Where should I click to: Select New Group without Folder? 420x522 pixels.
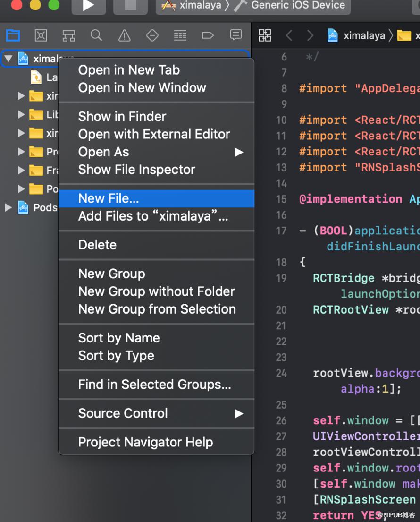click(156, 291)
